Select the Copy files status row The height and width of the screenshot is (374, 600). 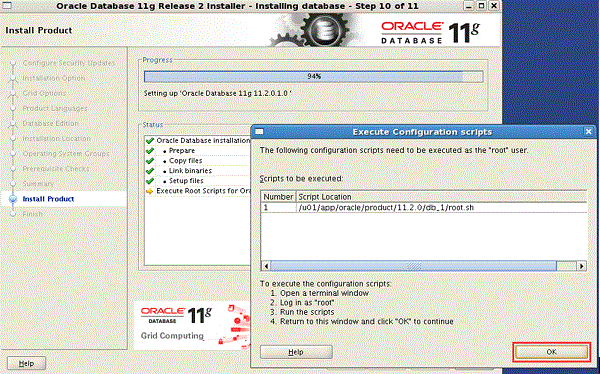pos(197,161)
